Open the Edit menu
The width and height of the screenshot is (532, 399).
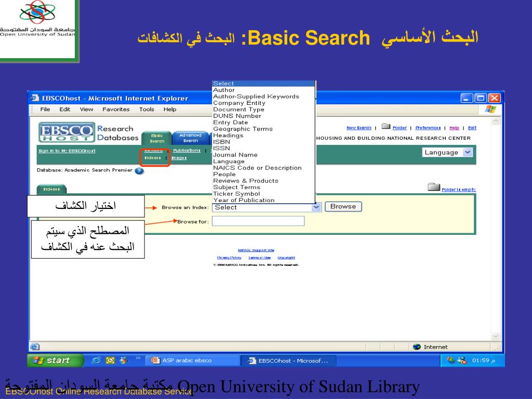click(65, 109)
